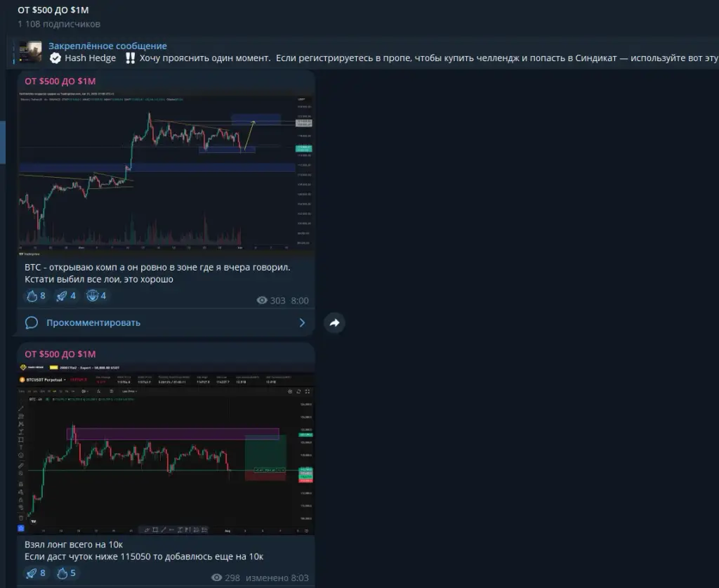Jump to "Закреплённое сообщение" pinned message
Image resolution: width=719 pixels, height=588 pixels.
tap(107, 46)
